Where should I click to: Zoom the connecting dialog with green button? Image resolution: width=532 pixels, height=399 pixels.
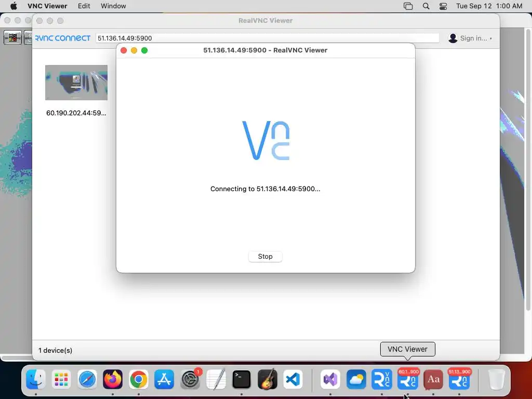144,50
